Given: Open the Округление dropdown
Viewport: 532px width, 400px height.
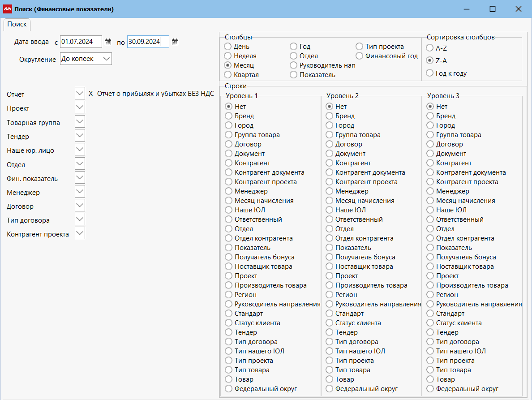Looking at the screenshot, I should pos(86,59).
